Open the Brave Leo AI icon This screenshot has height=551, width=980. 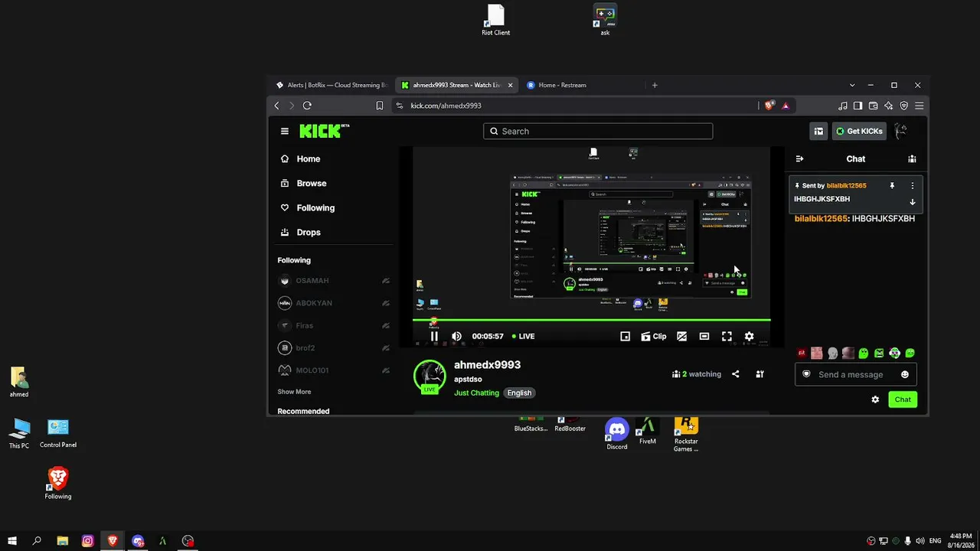point(889,106)
